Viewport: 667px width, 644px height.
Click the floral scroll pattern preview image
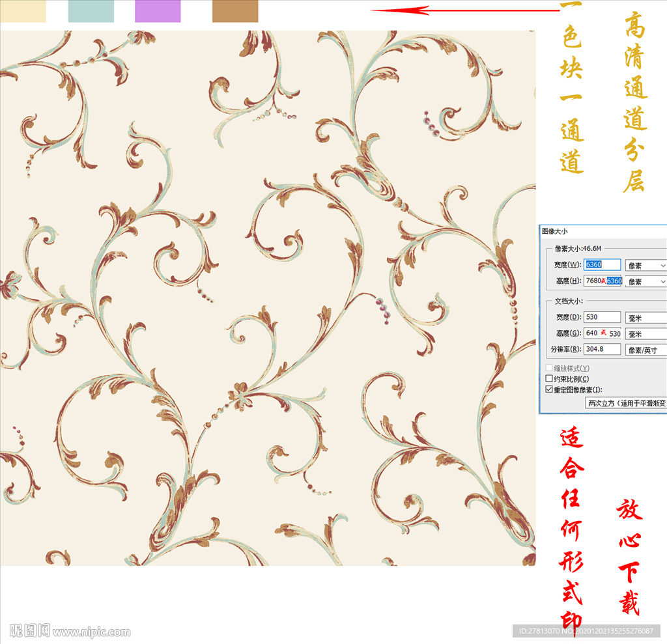[268, 298]
